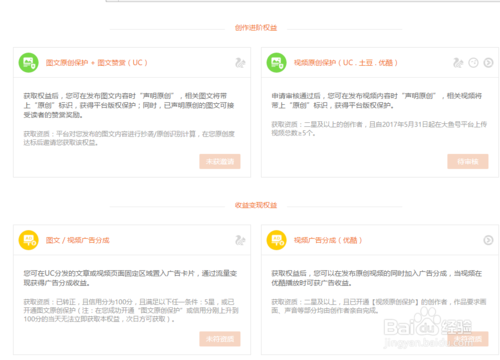Open 视频原创保护（UC.土豆.优酷）title

346,63
